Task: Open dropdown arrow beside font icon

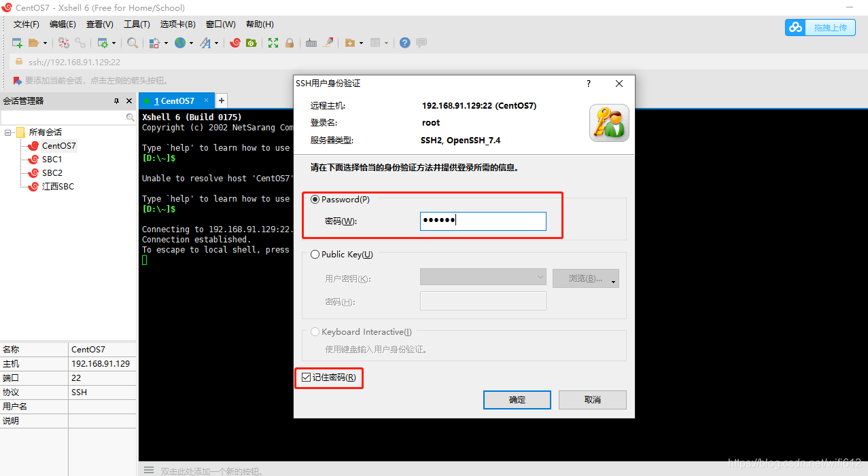Action: point(217,43)
